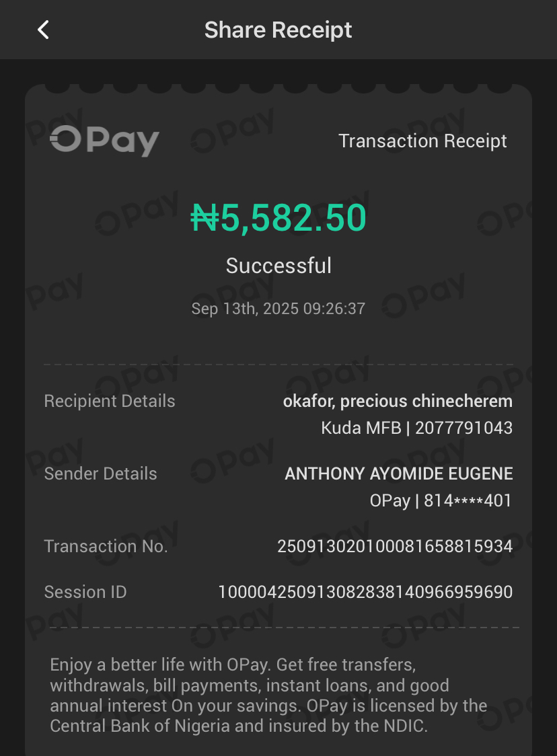The image size is (557, 756).
Task: Click the Share Receipt header title
Action: point(278,30)
